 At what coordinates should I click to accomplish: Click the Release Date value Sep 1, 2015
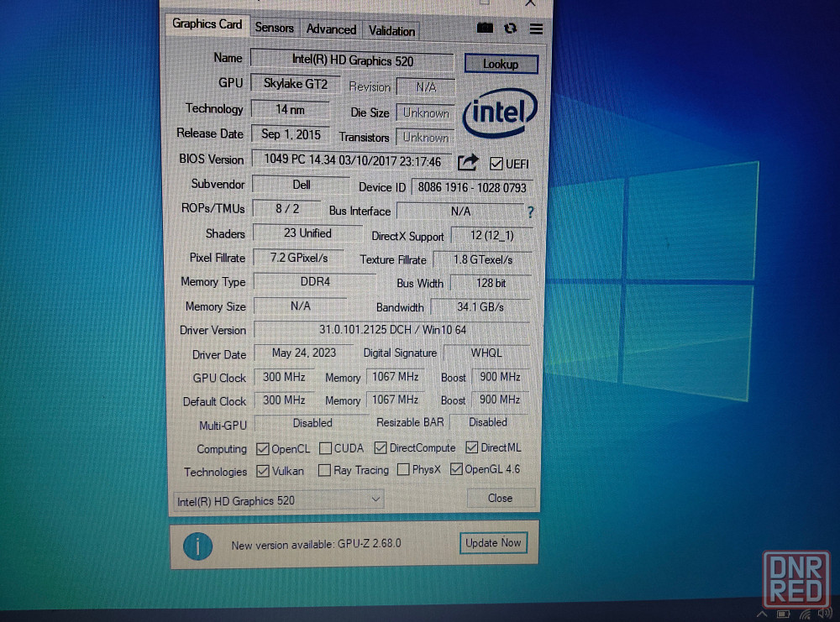tap(291, 134)
